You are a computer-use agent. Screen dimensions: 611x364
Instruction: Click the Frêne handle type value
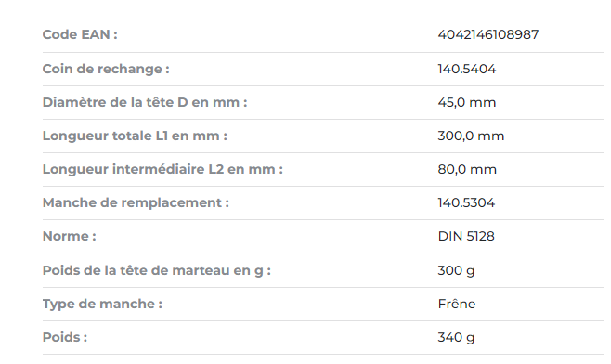456,304
